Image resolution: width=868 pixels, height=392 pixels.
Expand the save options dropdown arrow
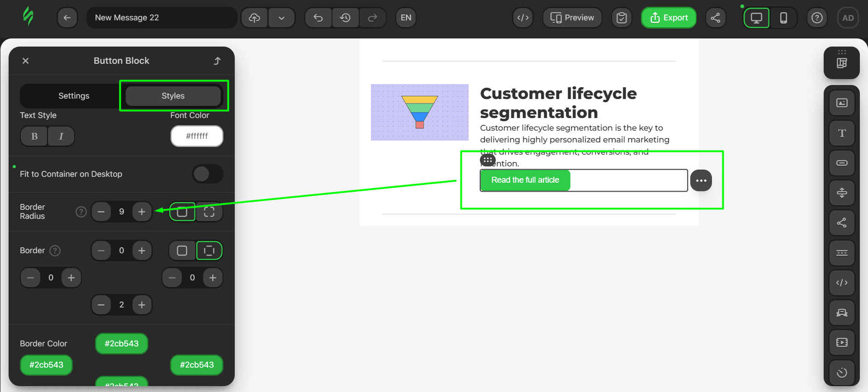(281, 18)
